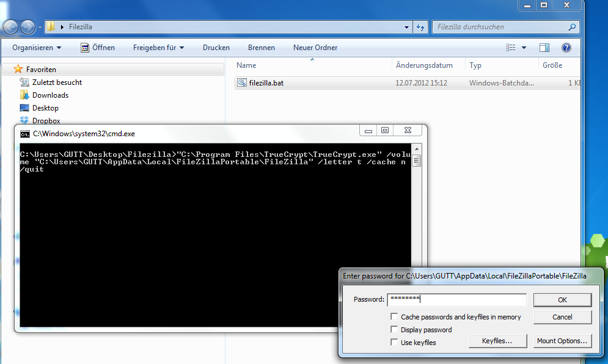This screenshot has height=364, width=608.
Task: Enable Cache passwords and keyfiles in memory
Action: tap(394, 317)
